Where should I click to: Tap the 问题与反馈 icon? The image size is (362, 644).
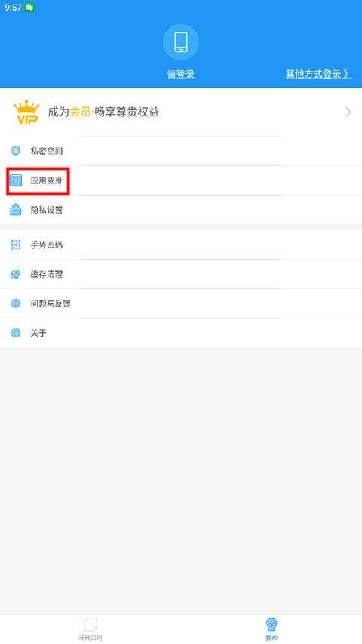[16, 304]
